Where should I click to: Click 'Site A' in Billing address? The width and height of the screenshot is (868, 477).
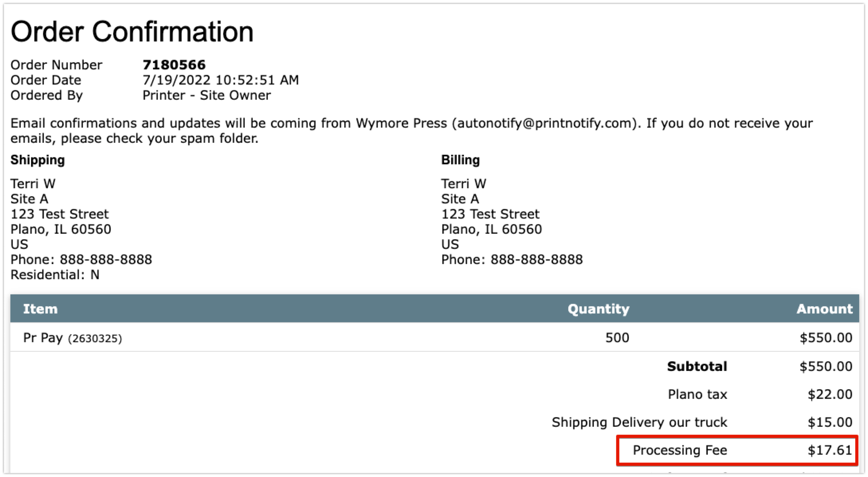[460, 199]
